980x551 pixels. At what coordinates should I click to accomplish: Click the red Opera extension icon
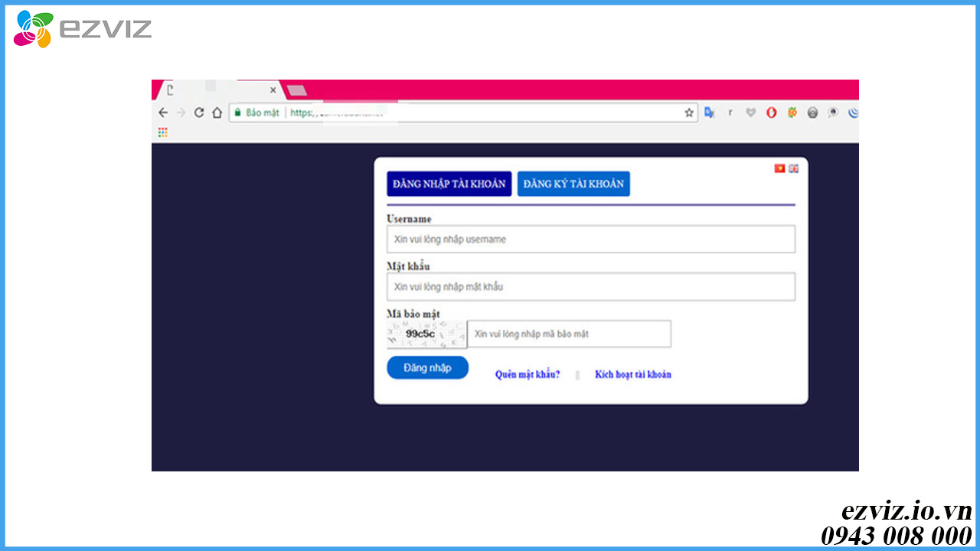click(771, 112)
